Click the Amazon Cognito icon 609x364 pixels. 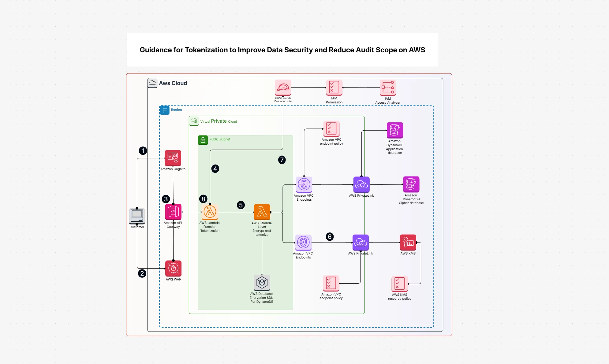point(173,158)
